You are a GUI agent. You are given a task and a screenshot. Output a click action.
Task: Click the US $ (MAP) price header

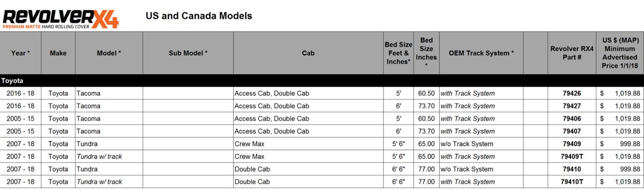620,53
